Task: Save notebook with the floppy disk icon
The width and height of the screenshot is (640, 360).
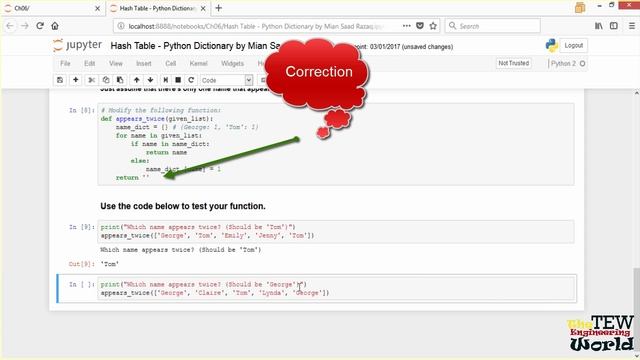Action: tap(60, 80)
